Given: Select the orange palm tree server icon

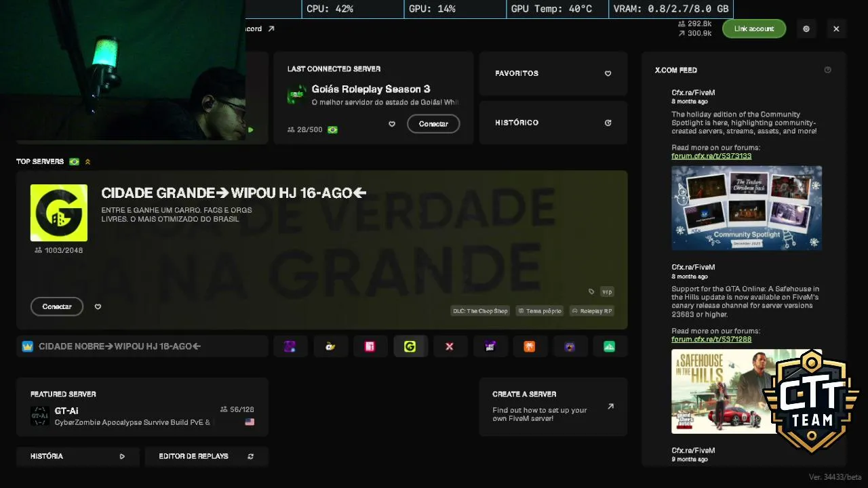Looking at the screenshot, I should 530,346.
